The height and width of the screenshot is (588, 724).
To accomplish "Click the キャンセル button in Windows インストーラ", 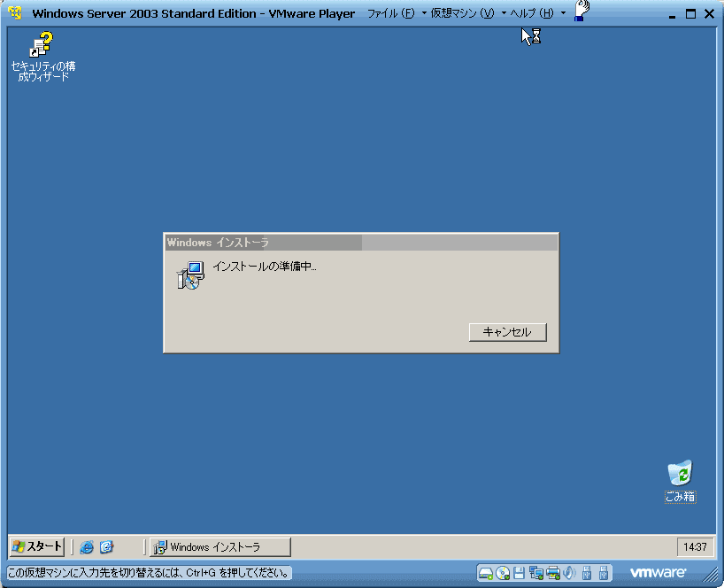I will tap(507, 332).
